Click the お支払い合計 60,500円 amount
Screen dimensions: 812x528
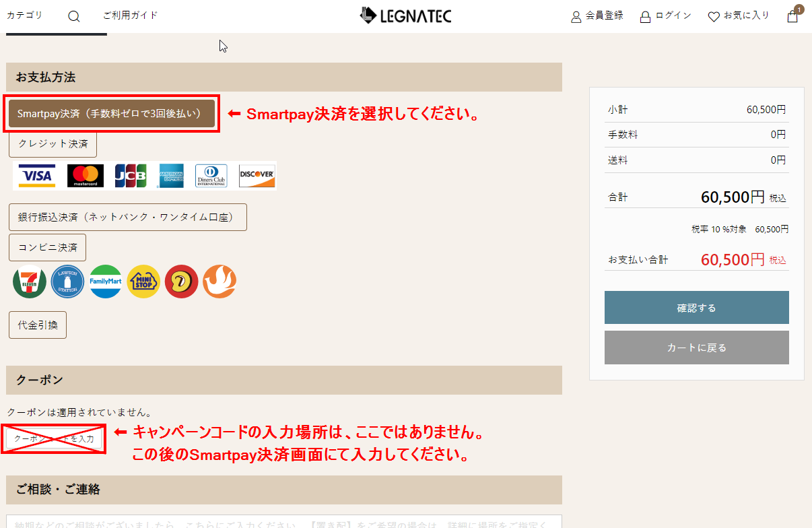(733, 259)
